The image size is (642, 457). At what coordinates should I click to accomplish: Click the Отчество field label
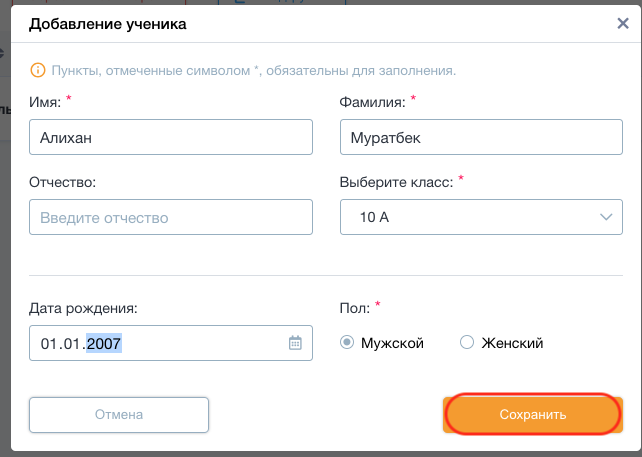coord(62,182)
